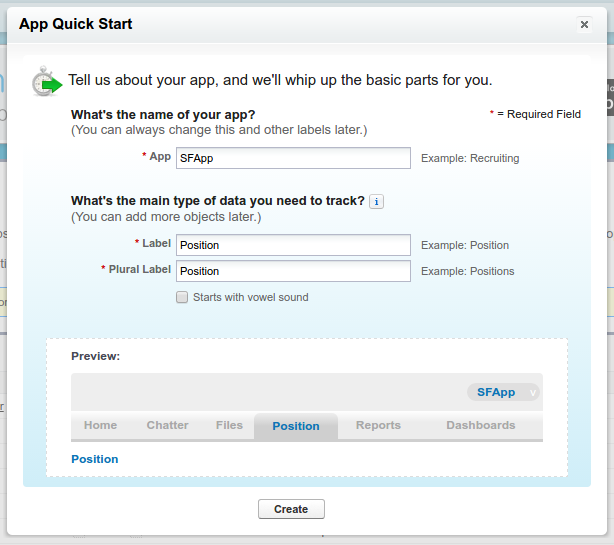Open the Files tab in preview
The height and width of the screenshot is (545, 614).
[x=229, y=425]
